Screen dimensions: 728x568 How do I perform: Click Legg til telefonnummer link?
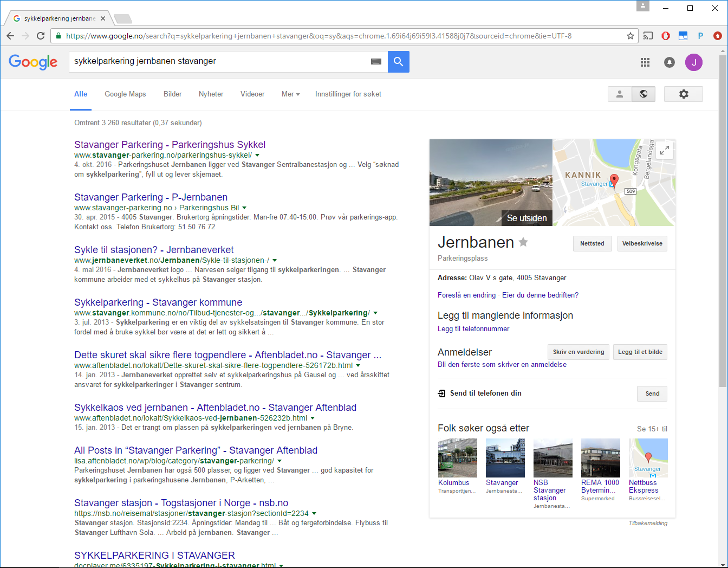click(x=473, y=328)
